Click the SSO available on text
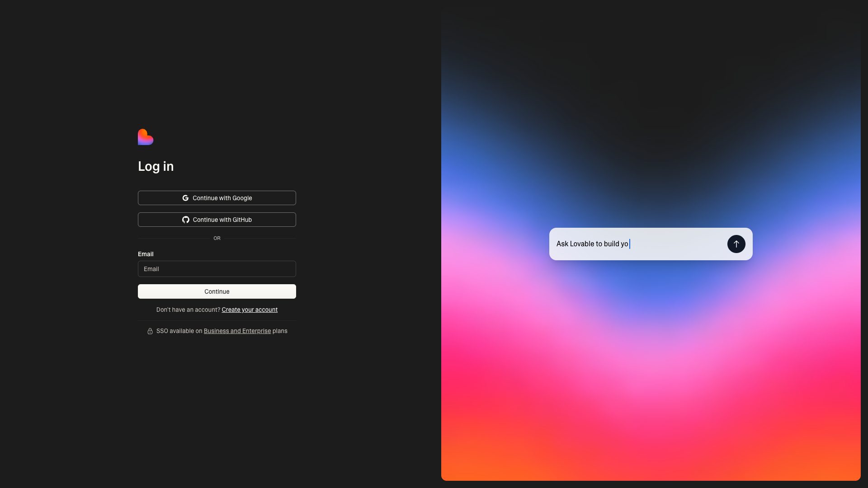Viewport: 868px width, 488px height. [x=179, y=331]
